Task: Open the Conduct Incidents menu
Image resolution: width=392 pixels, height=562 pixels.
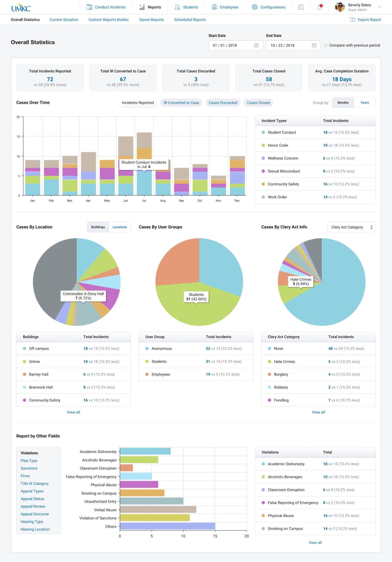Action: click(106, 7)
